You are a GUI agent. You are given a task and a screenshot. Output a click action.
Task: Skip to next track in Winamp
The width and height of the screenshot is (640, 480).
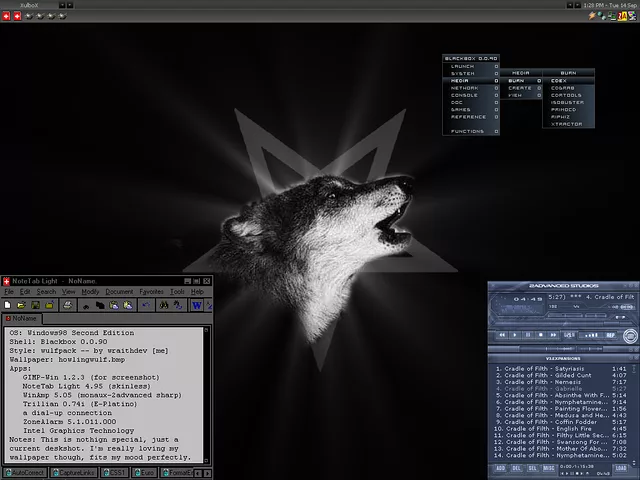pos(553,335)
